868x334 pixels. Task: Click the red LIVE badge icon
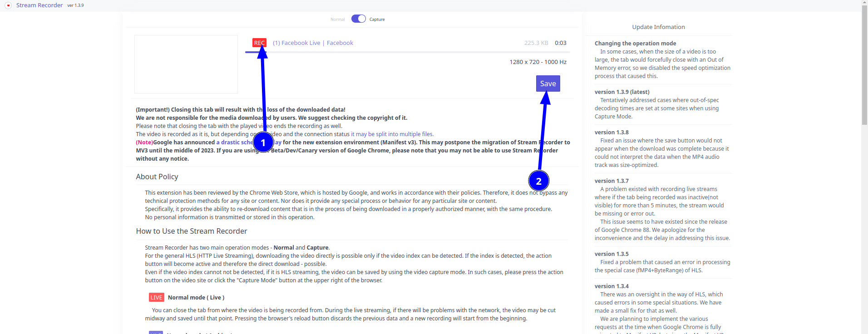[x=157, y=297]
